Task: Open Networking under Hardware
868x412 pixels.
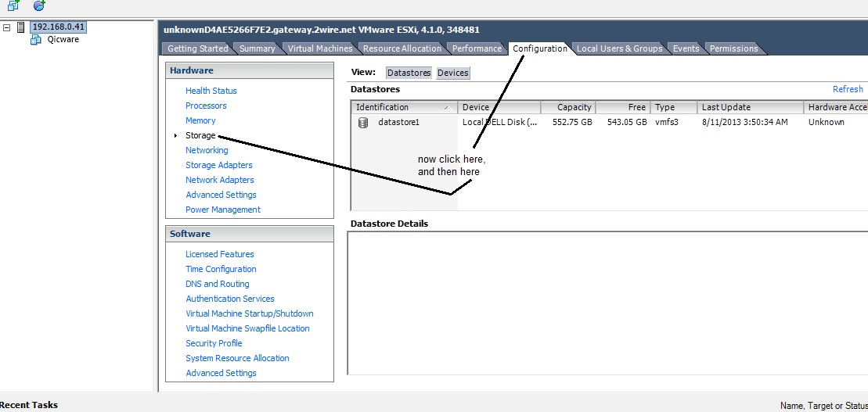Action: tap(207, 150)
